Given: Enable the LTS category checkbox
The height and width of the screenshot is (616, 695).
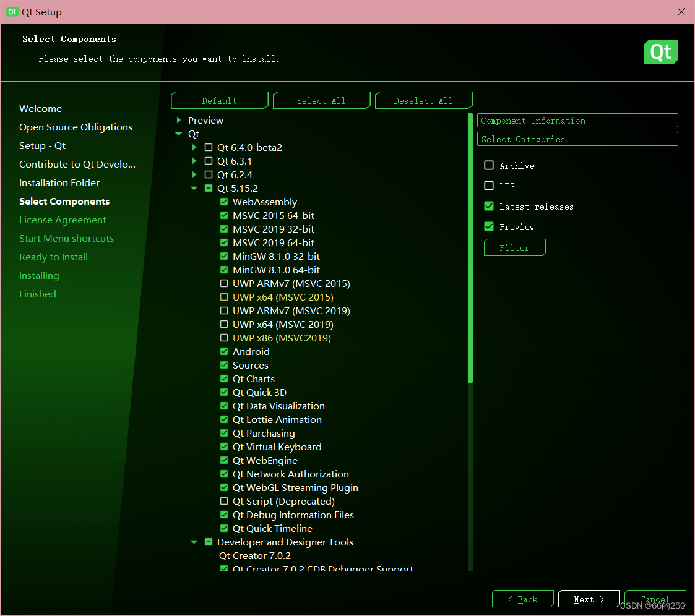Looking at the screenshot, I should (x=489, y=186).
